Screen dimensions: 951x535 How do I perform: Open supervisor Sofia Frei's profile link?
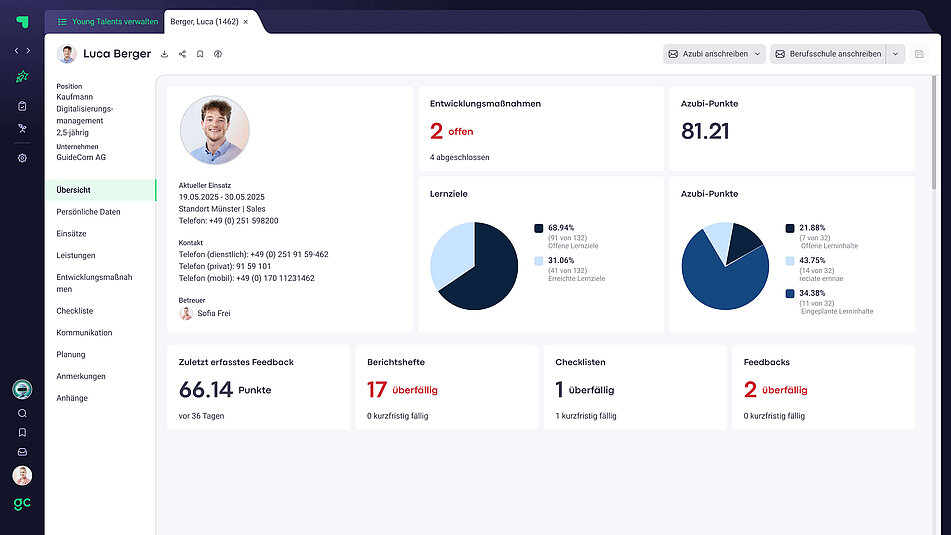[x=213, y=313]
